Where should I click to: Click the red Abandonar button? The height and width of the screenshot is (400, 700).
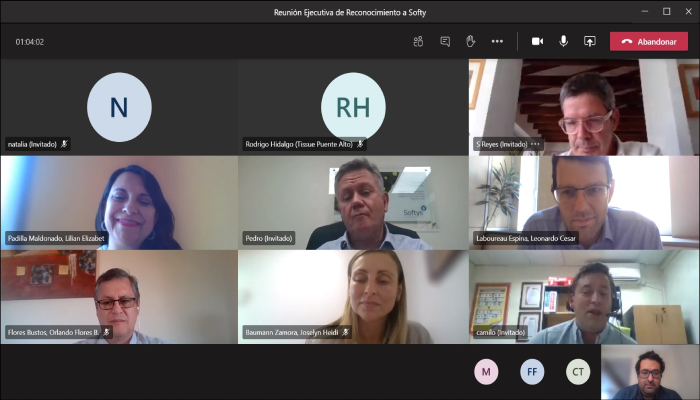tap(649, 41)
